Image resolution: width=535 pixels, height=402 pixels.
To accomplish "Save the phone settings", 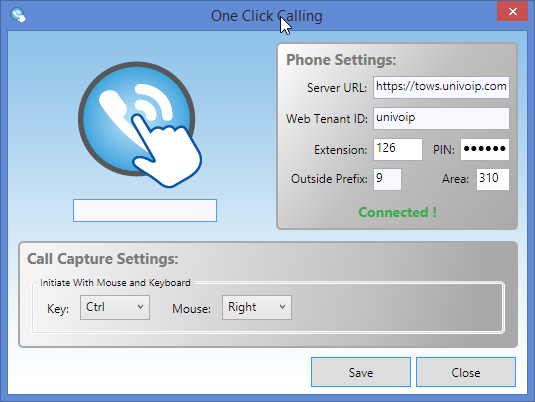I will pos(361,372).
